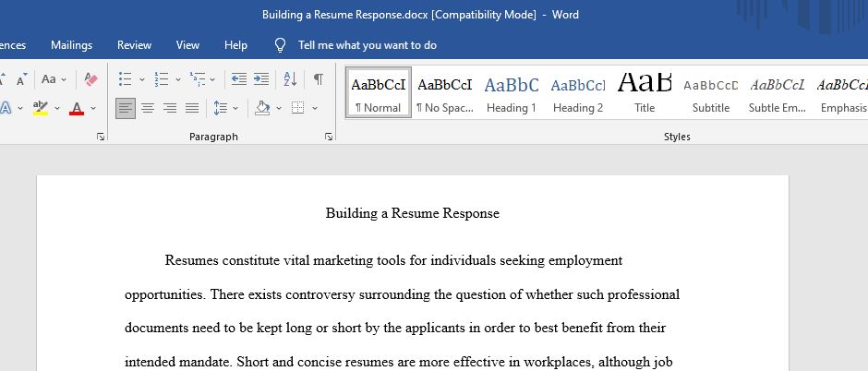Open the Borders dropdown arrow
This screenshot has width=868, height=371.
(x=315, y=108)
